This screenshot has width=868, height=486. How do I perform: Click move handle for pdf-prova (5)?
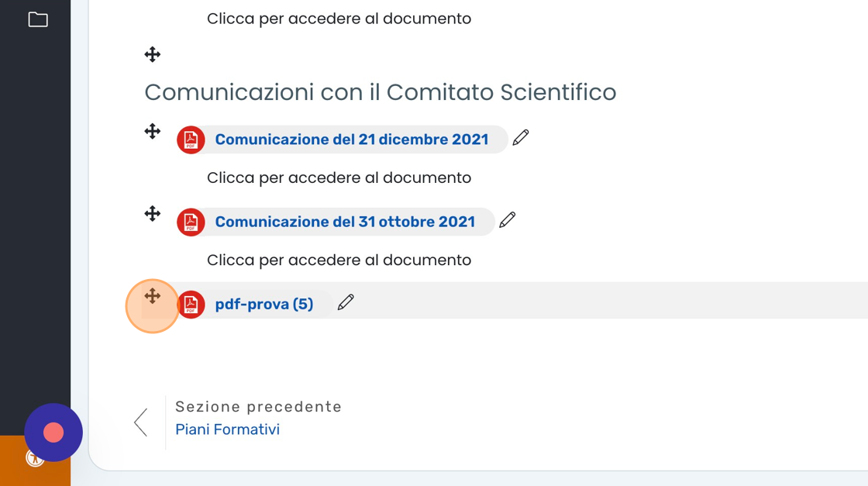(x=153, y=296)
